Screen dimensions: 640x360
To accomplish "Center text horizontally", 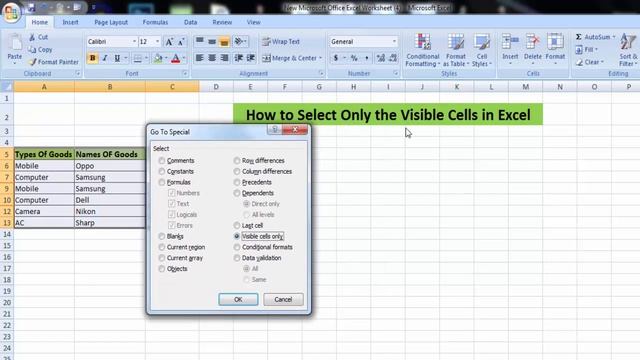I will (212, 58).
